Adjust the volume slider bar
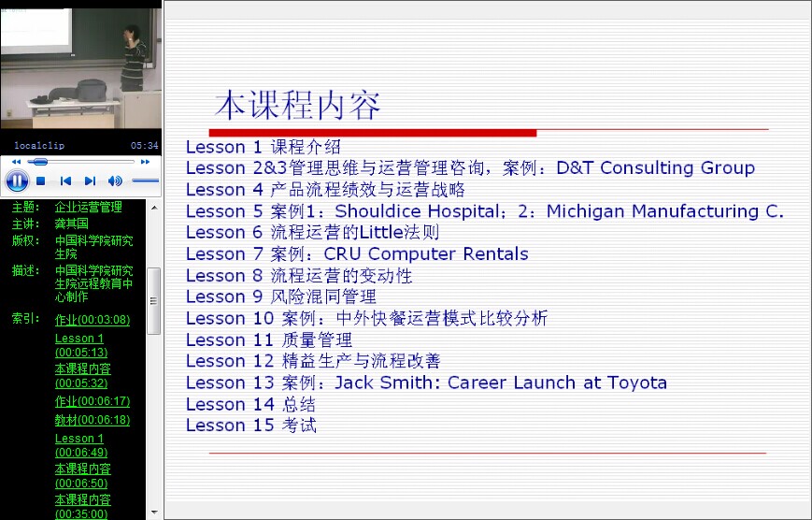 (x=146, y=181)
